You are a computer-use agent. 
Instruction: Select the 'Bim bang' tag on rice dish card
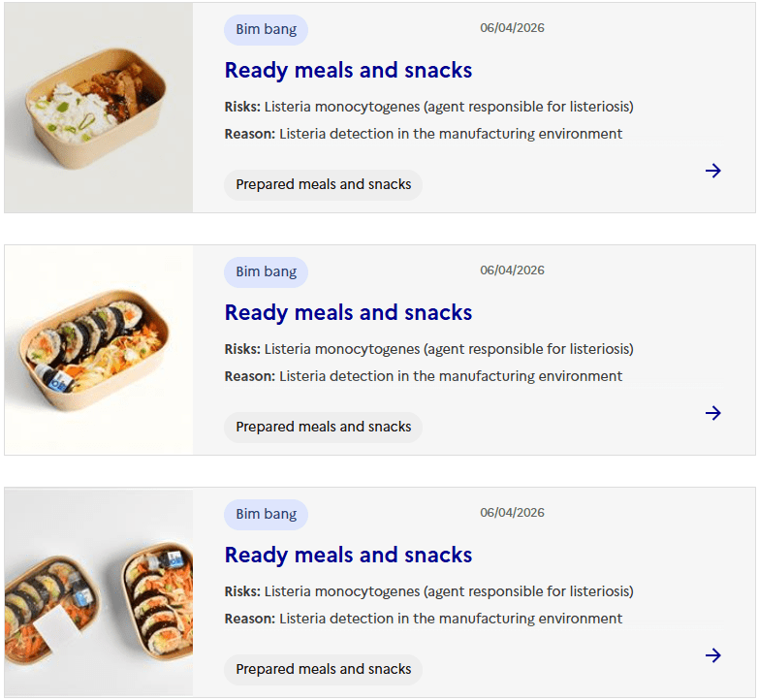[266, 30]
